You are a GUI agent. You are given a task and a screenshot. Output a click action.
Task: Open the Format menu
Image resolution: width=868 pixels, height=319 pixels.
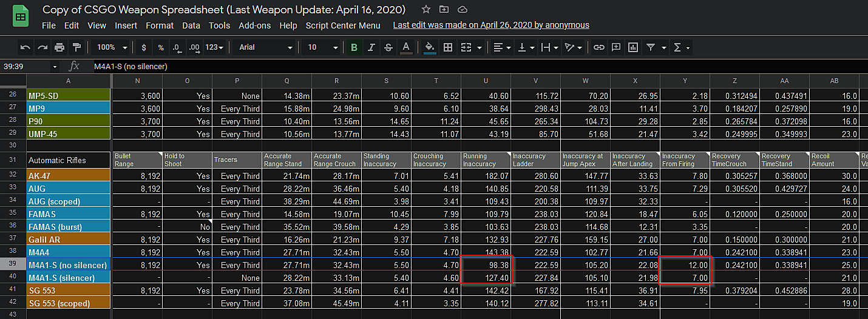(x=160, y=25)
